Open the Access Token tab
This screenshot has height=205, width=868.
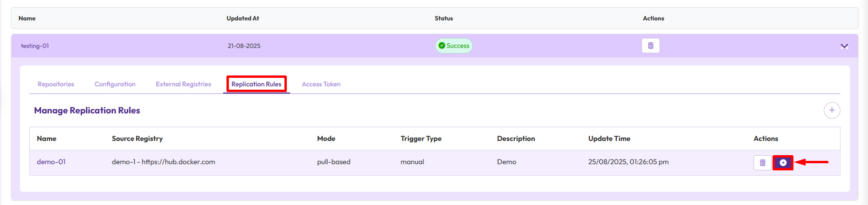click(x=321, y=84)
